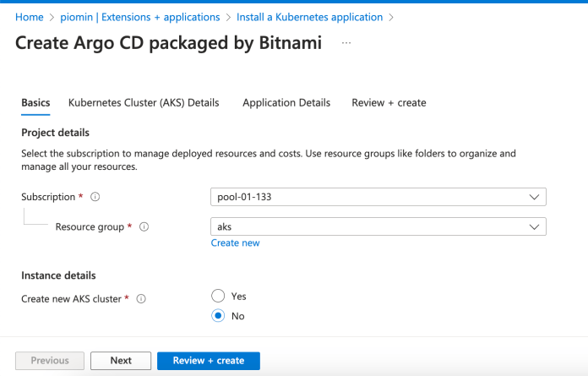Select No for Create new AKS cluster

pyautogui.click(x=218, y=316)
